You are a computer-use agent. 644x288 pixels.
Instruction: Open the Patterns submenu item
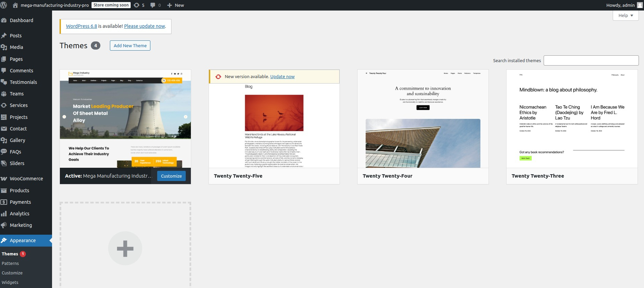pyautogui.click(x=10, y=264)
